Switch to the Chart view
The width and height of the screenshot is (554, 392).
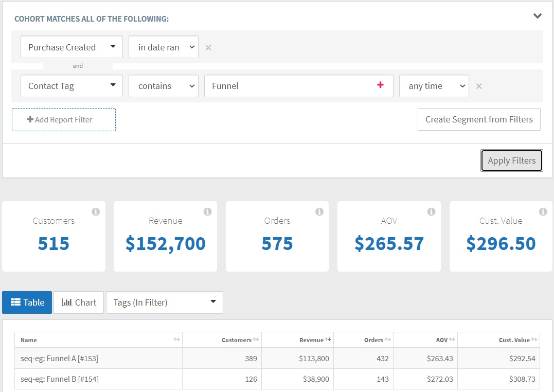78,302
